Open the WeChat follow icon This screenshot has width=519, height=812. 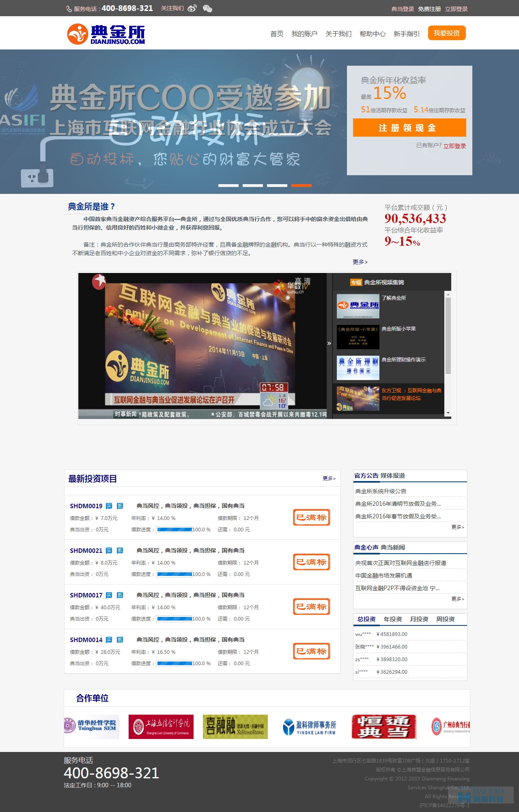207,9
